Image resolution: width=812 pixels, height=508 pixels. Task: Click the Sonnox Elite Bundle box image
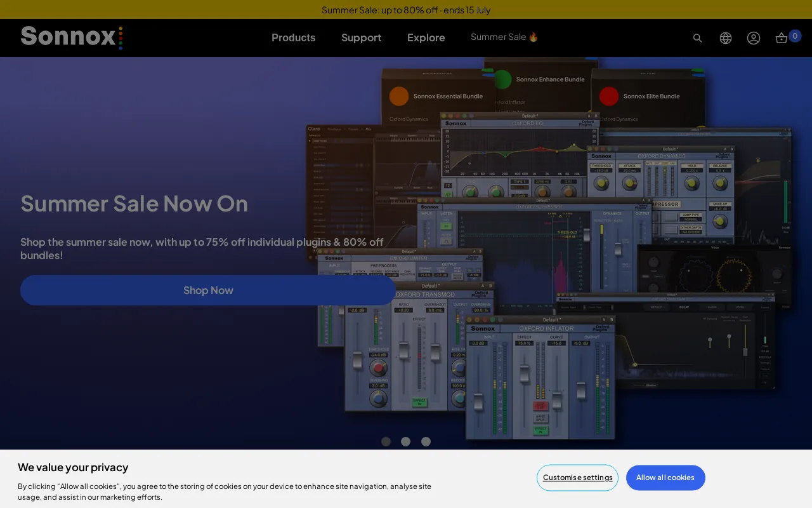click(648, 97)
